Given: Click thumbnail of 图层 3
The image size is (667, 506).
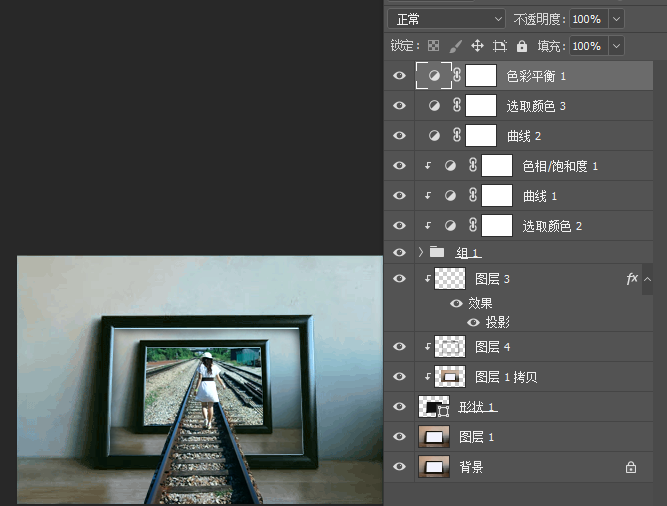Looking at the screenshot, I should tap(450, 279).
